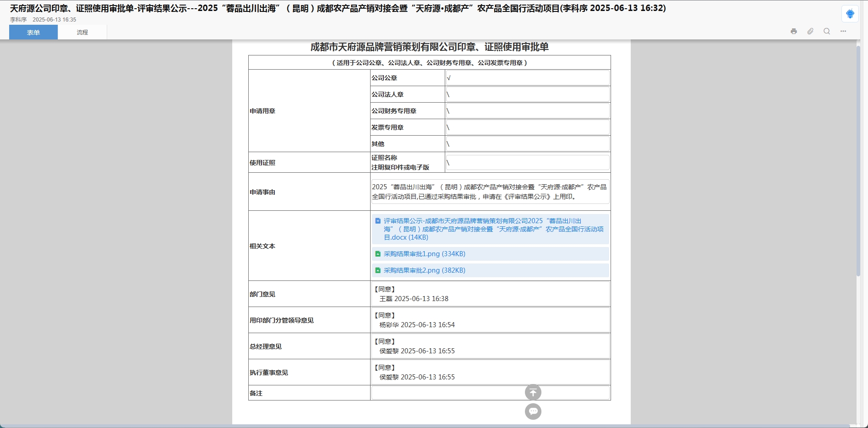Click the 部门意见 label cell
This screenshot has height=428, width=868.
click(x=309, y=294)
